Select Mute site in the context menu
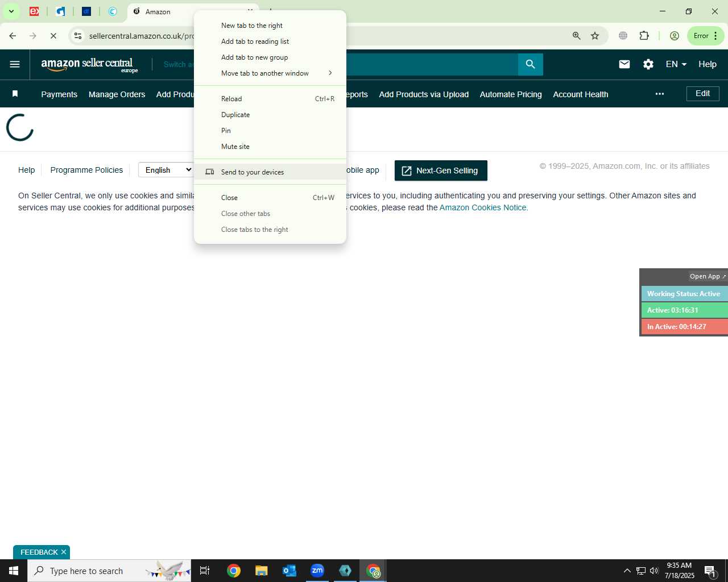Image resolution: width=728 pixels, height=582 pixels. (x=270, y=147)
